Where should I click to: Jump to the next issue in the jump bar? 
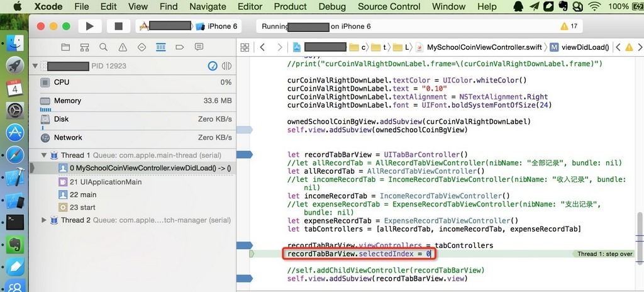pyautogui.click(x=640, y=47)
